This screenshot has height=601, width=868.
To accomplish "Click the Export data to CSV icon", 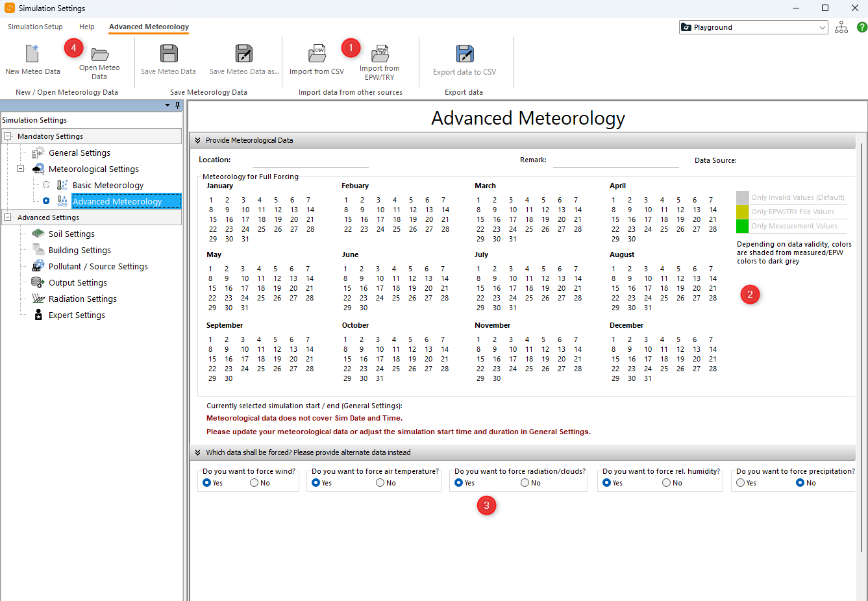I will point(465,54).
